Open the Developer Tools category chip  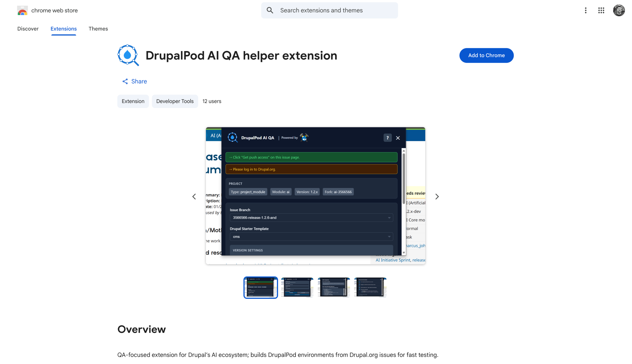(x=175, y=101)
